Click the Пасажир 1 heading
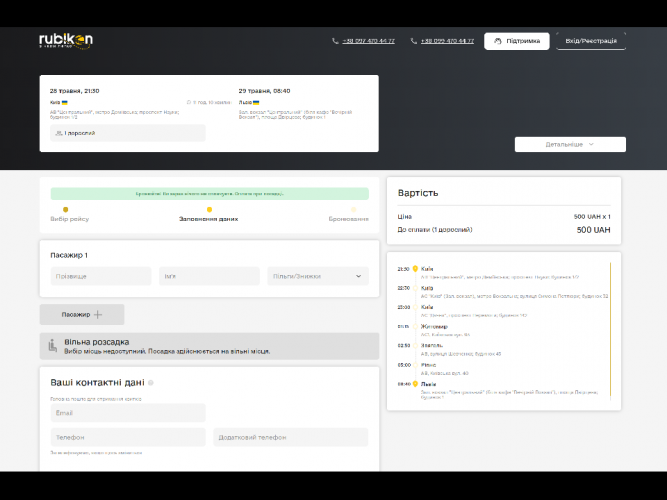The height and width of the screenshot is (500, 667). [x=69, y=255]
